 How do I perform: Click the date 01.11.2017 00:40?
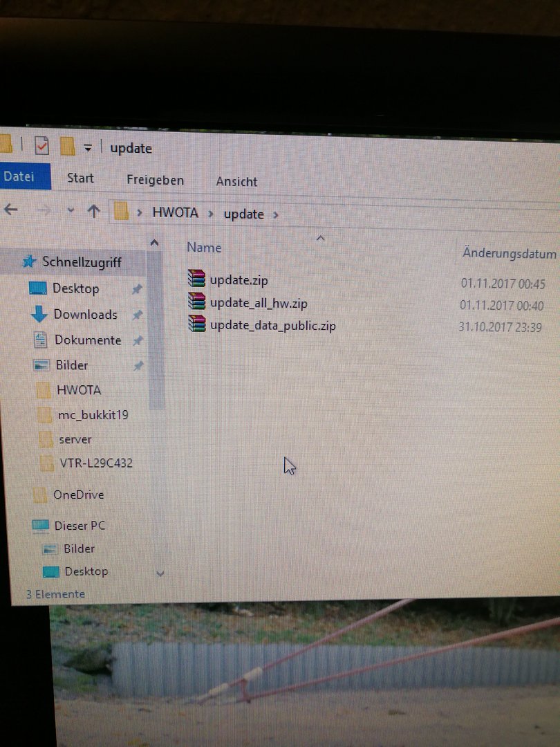click(x=501, y=306)
